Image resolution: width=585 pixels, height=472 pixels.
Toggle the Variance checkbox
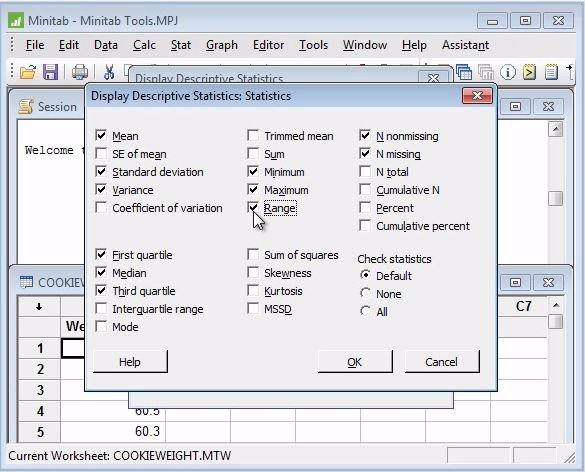click(x=101, y=189)
